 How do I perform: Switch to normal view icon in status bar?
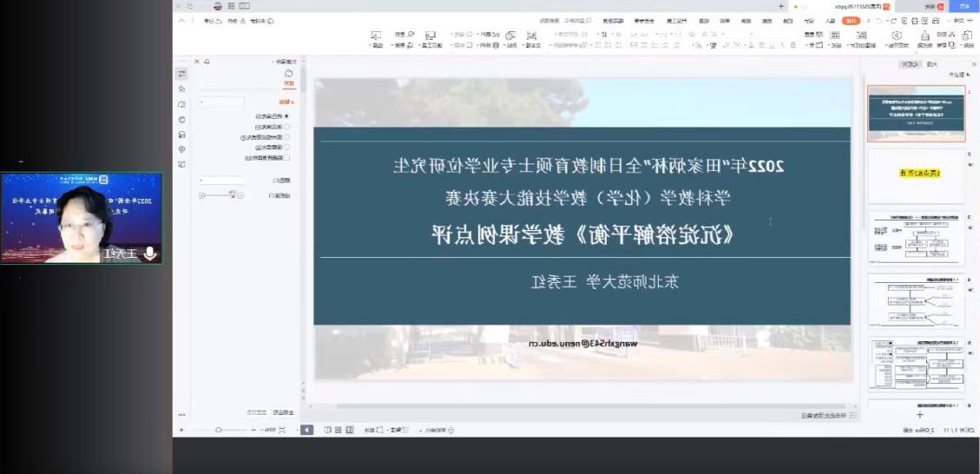[x=349, y=430]
